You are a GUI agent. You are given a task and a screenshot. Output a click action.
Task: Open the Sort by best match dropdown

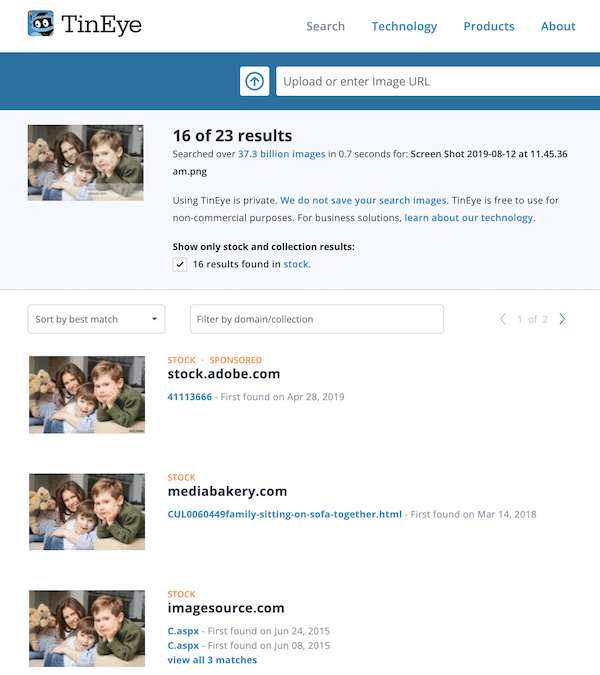pos(96,319)
